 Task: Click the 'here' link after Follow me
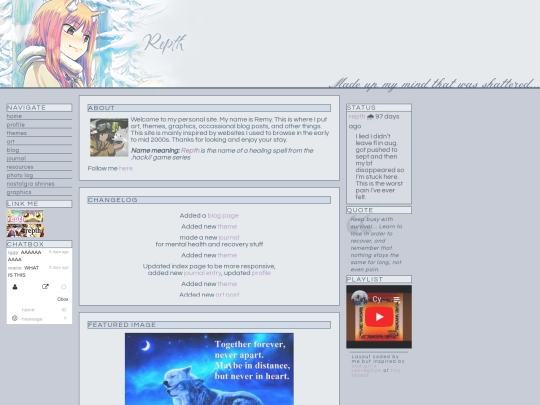(x=126, y=168)
